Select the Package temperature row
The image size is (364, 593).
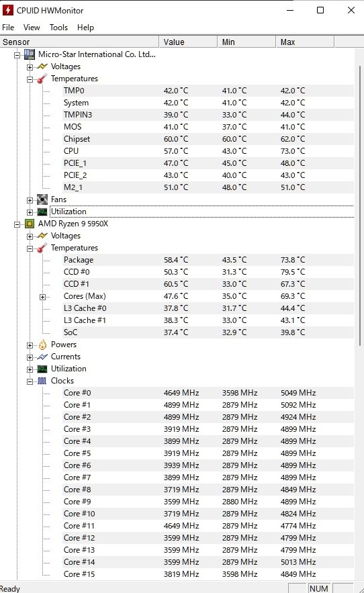click(208, 260)
